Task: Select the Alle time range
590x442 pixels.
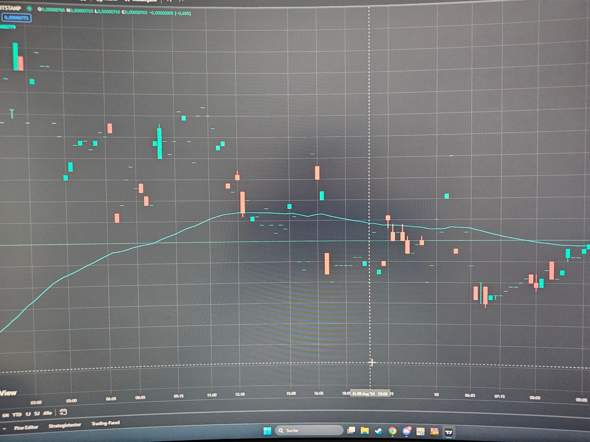Action: tap(47, 413)
